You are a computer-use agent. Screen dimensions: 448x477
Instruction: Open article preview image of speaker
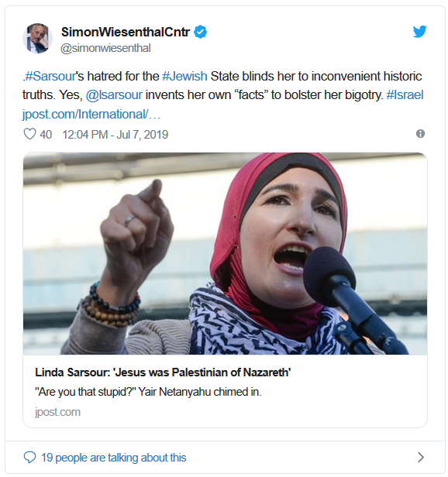tap(225, 254)
